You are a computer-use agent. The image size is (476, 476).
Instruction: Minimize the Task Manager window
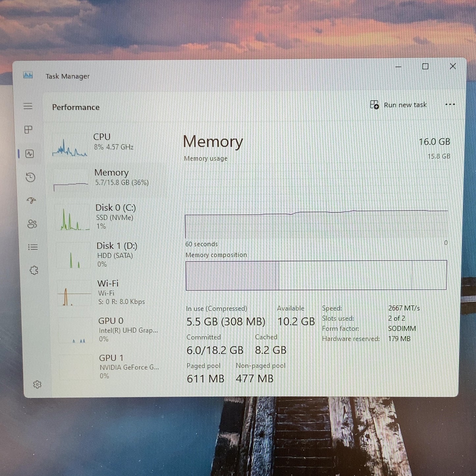398,67
